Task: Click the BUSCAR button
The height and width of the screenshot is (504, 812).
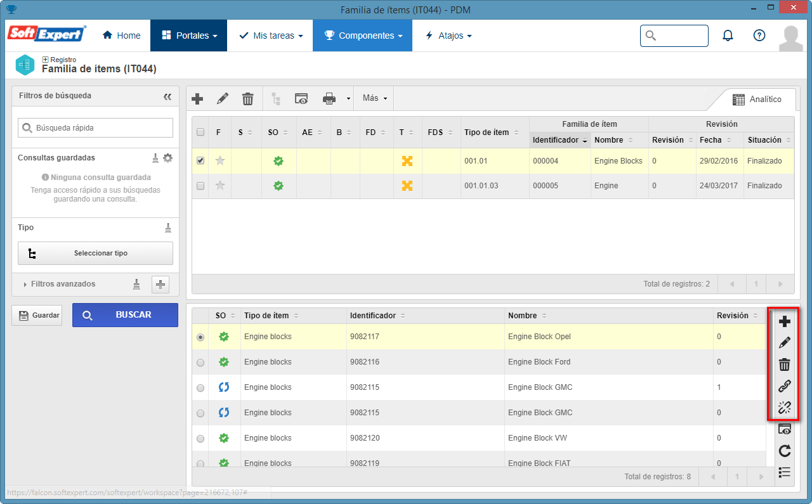Action: coord(125,314)
